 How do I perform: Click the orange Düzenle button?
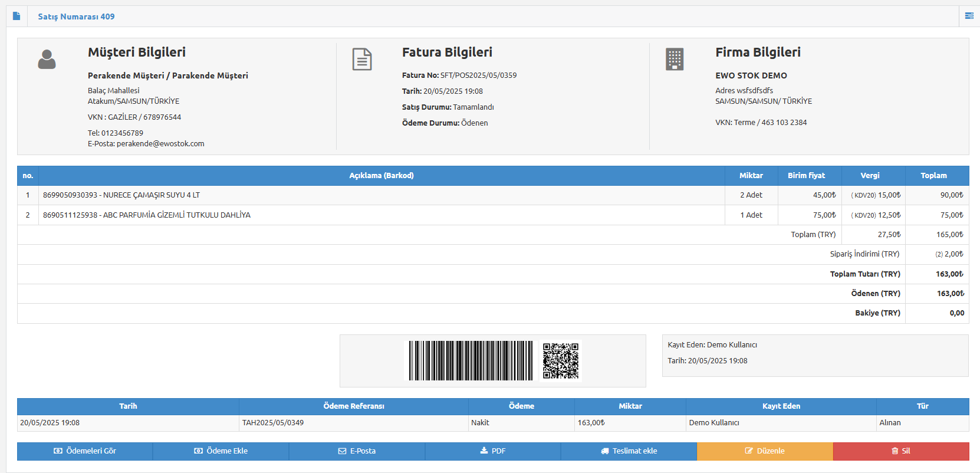pos(765,451)
